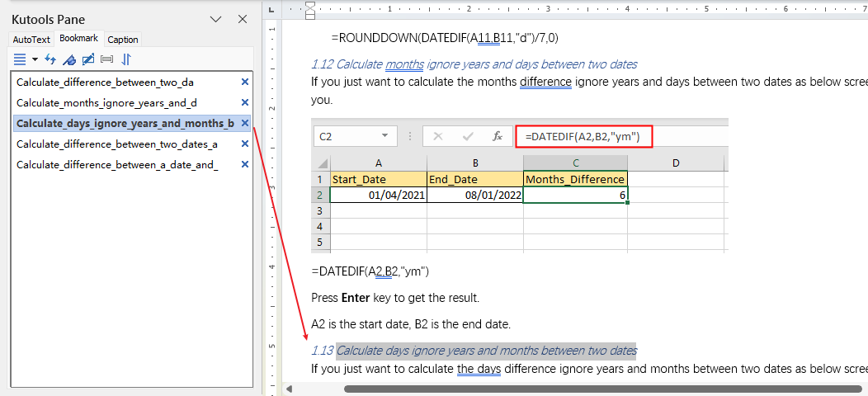Expand the list view dropdown arrow
Screen dimensions: 868x396
[x=35, y=59]
